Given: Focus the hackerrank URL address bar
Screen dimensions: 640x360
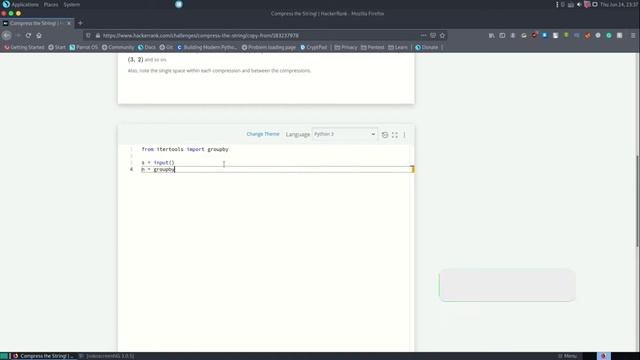Looking at the screenshot, I should 261,36.
